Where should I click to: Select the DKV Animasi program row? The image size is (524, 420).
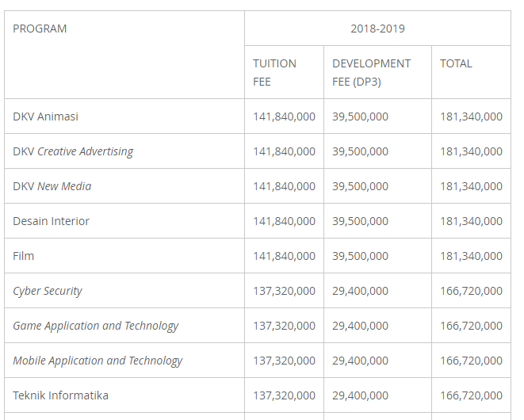45,116
